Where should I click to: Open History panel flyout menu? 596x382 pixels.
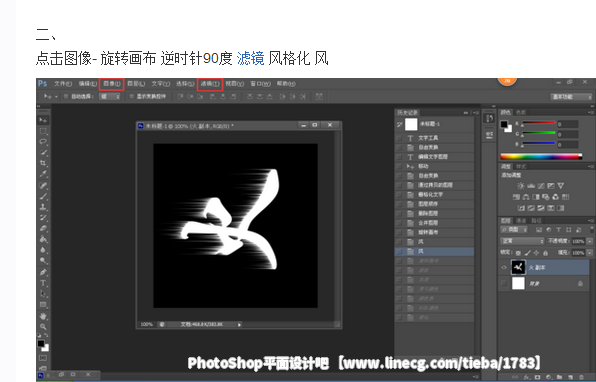(x=476, y=113)
